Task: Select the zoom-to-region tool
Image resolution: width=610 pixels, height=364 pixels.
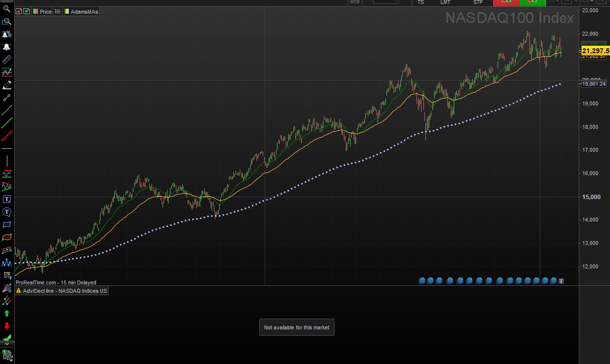Action: click(x=7, y=21)
